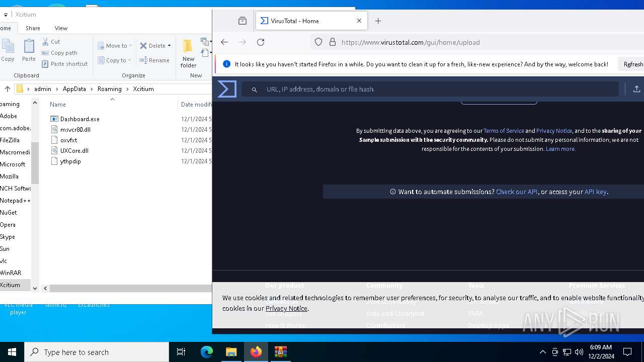Screen dimensions: 644x362
Task: Switch to the View ribbon tab
Action: tap(61, 28)
